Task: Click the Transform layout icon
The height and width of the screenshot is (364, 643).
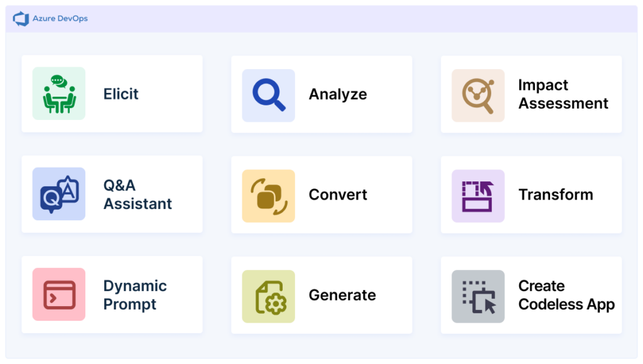Action: click(478, 195)
